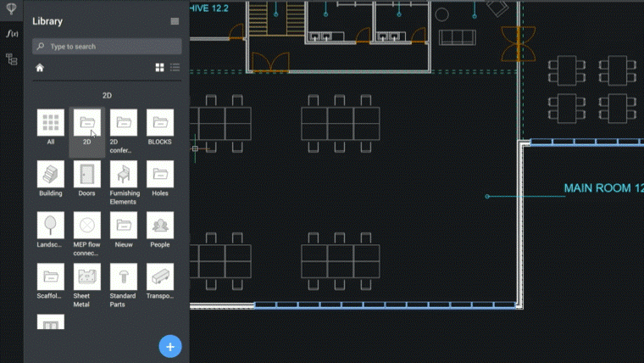This screenshot has height=363, width=644.
Task: Click the Library panel title
Action: tap(47, 21)
